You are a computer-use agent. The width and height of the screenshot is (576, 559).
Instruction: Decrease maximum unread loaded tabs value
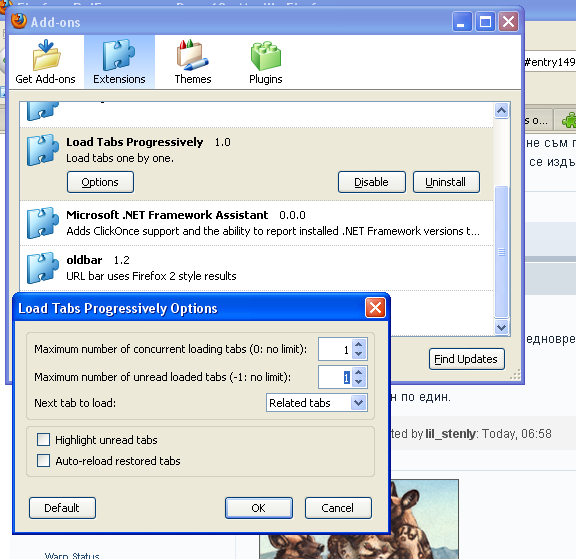point(359,382)
